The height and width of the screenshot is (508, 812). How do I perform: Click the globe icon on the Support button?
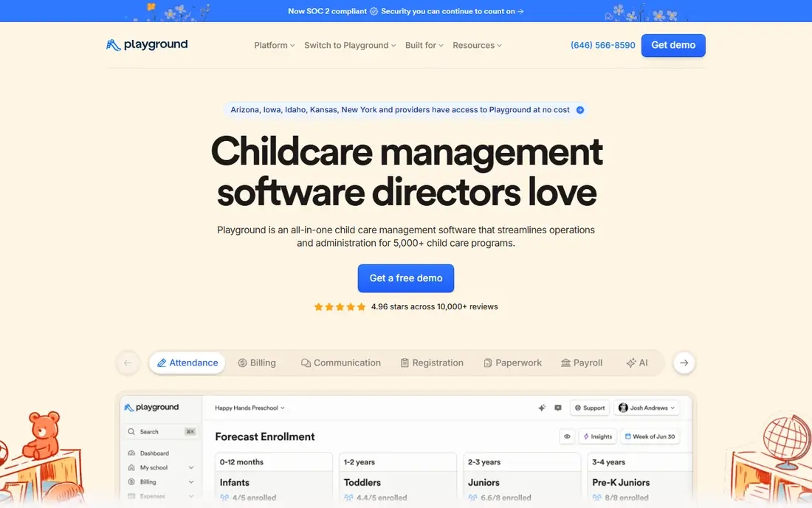pos(578,408)
